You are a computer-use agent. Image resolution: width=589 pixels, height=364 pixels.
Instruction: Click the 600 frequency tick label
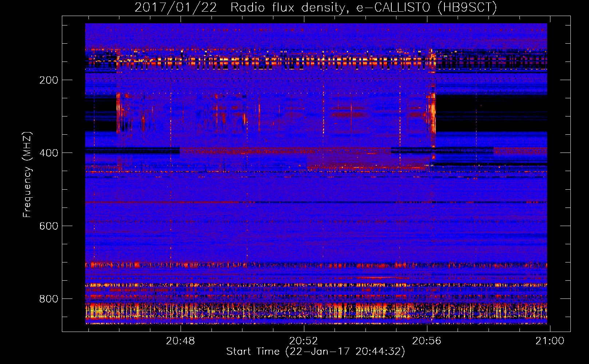pyautogui.click(x=49, y=226)
